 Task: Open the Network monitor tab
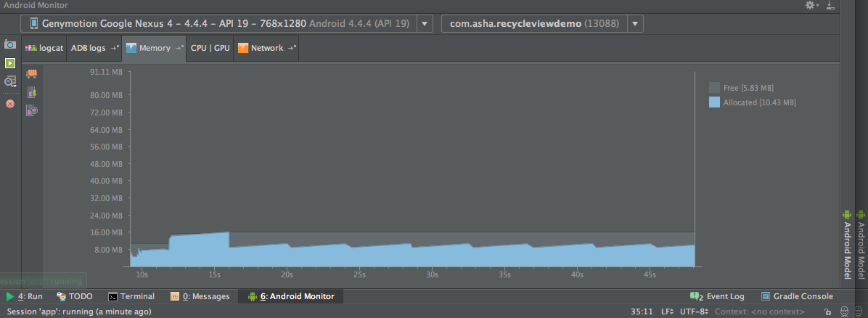(x=266, y=48)
